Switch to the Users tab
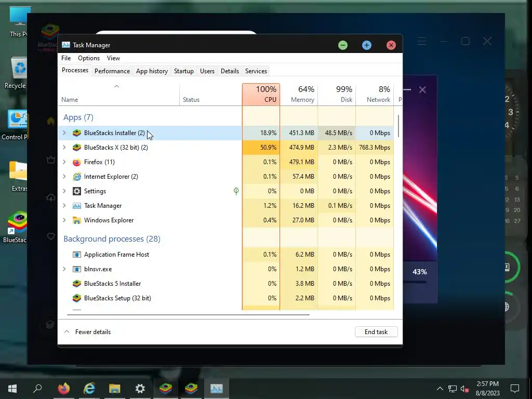This screenshot has height=399, width=532. pyautogui.click(x=207, y=71)
